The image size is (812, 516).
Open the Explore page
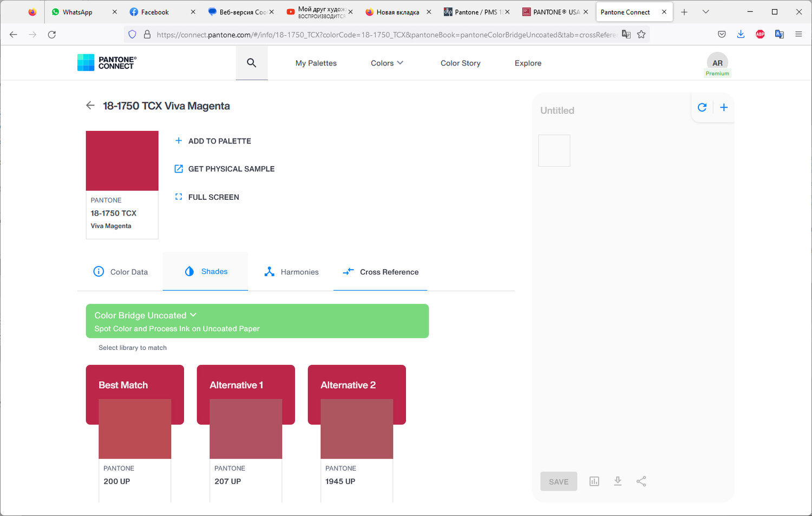pos(528,63)
